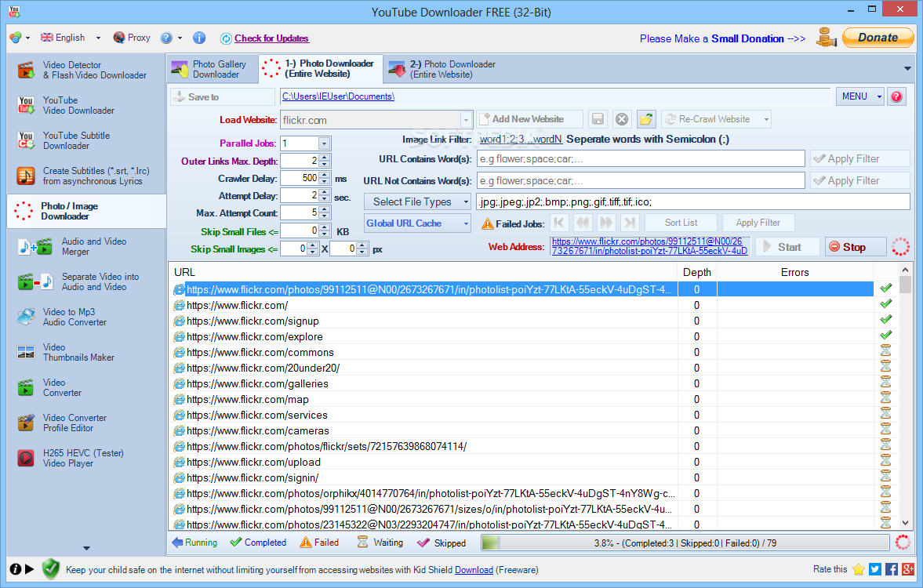The height and width of the screenshot is (588, 923).
Task: Click the Sort List button
Action: click(x=681, y=223)
